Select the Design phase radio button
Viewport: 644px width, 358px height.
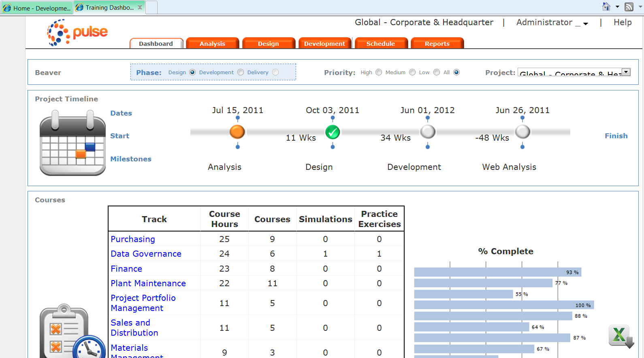click(x=192, y=72)
